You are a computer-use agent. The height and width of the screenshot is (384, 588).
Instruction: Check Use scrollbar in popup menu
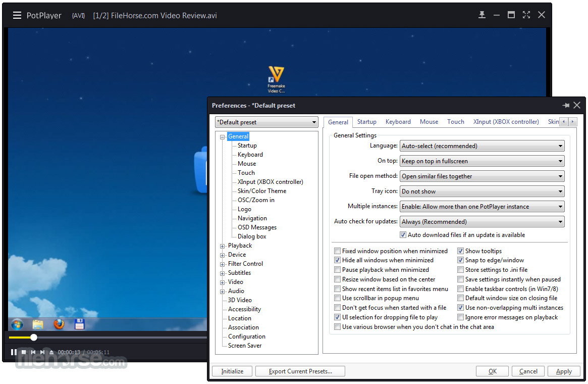(x=338, y=298)
